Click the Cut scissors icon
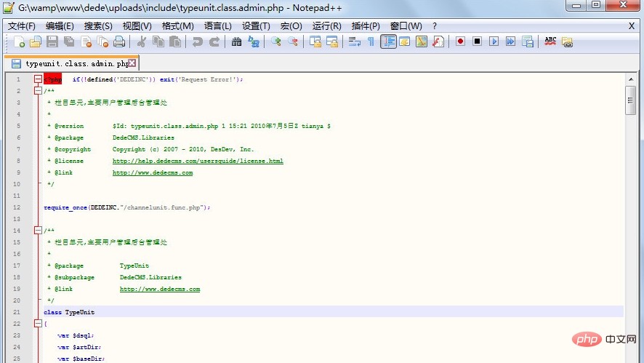Screen dimensions: 644x363 point(142,41)
